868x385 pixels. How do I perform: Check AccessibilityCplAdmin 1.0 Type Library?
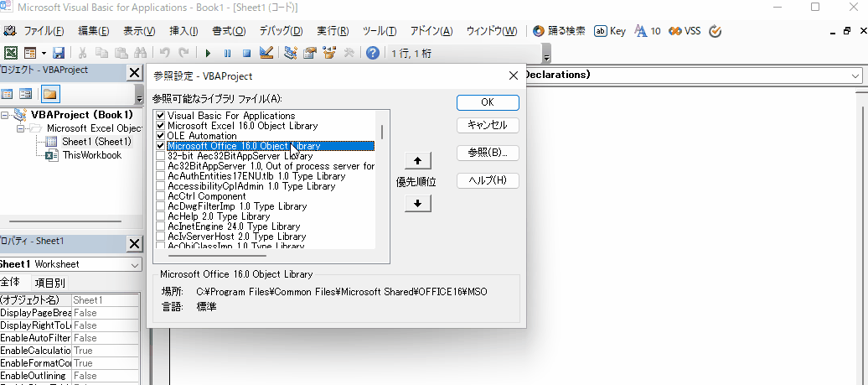(x=161, y=186)
